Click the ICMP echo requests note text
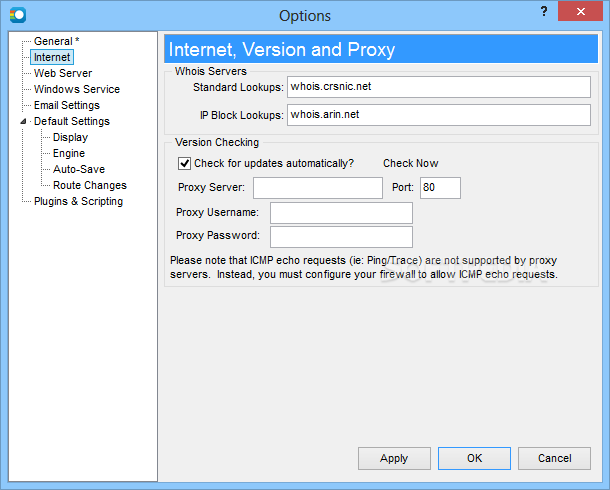This screenshot has width=610, height=490. tap(364, 267)
